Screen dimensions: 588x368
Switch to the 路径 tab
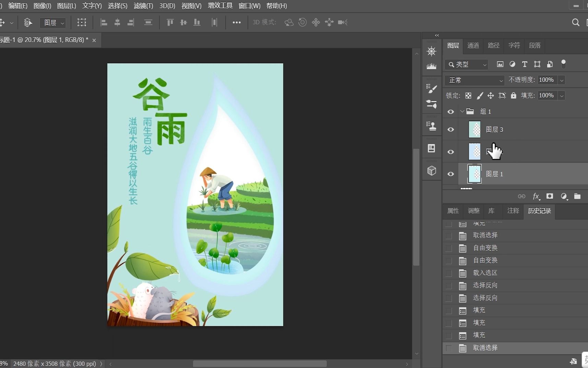pos(494,45)
